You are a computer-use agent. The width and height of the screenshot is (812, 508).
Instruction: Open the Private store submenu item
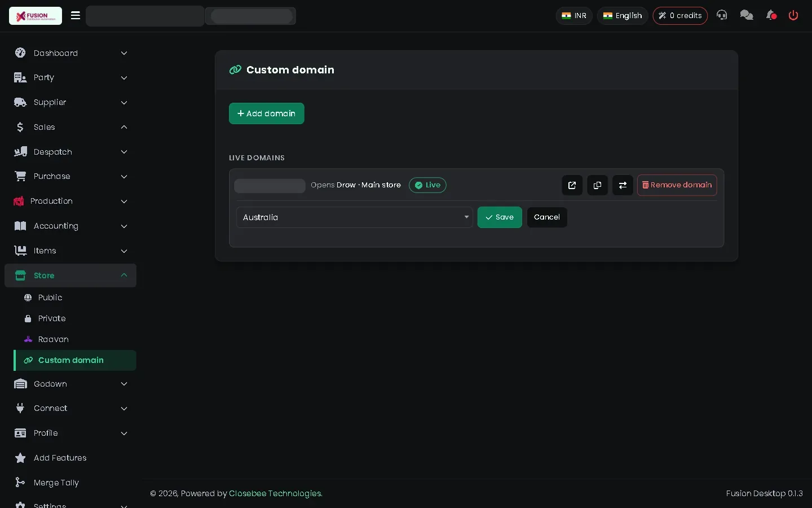tap(75, 318)
